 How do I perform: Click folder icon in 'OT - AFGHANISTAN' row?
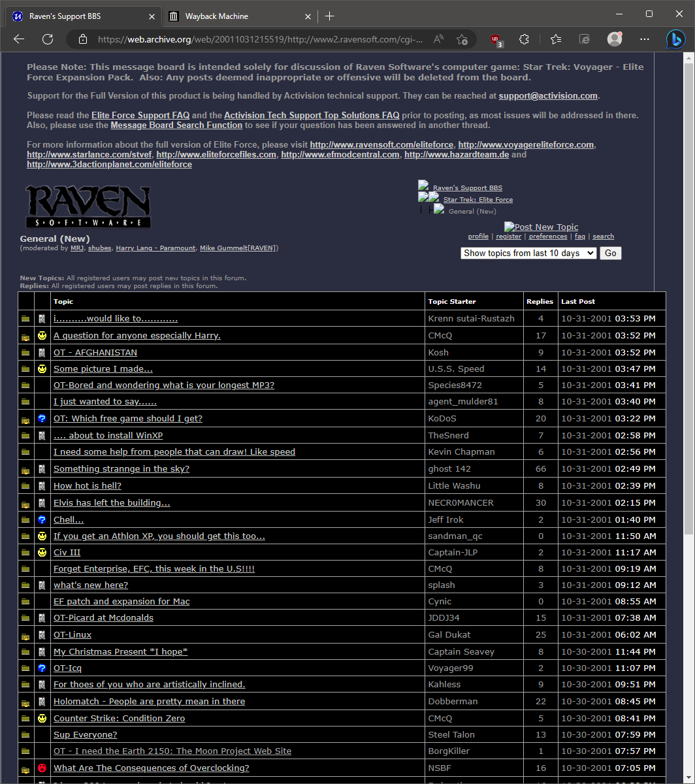tap(25, 353)
